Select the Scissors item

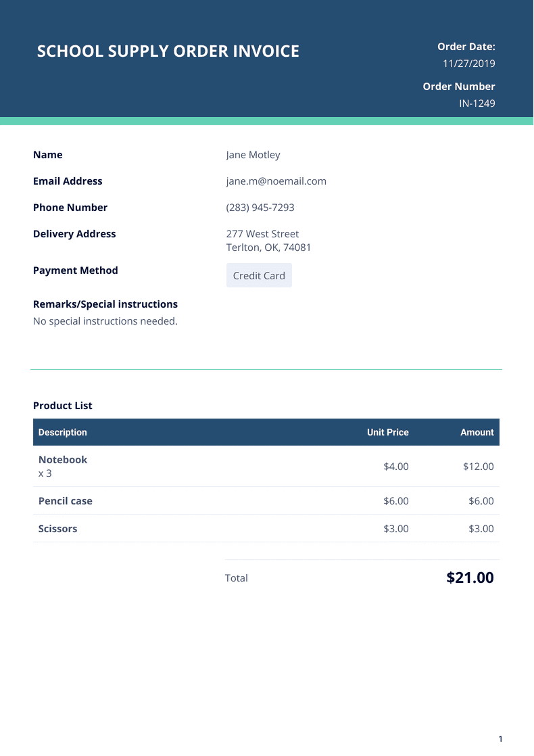(x=58, y=529)
